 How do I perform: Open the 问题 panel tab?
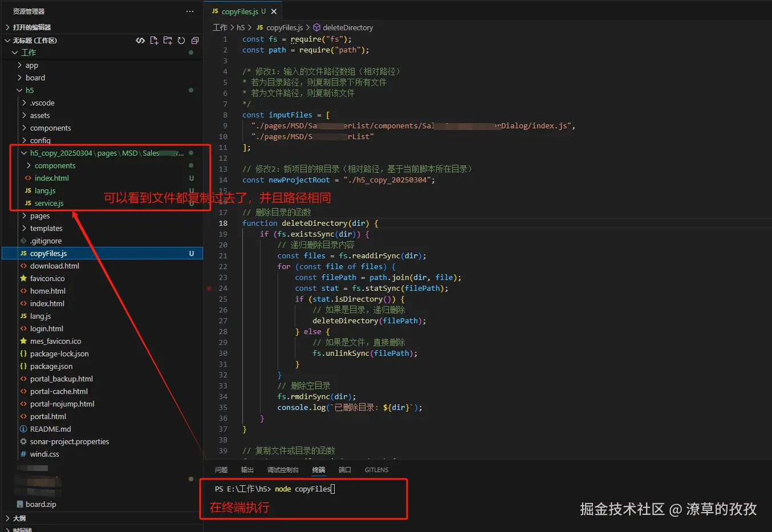(221, 470)
